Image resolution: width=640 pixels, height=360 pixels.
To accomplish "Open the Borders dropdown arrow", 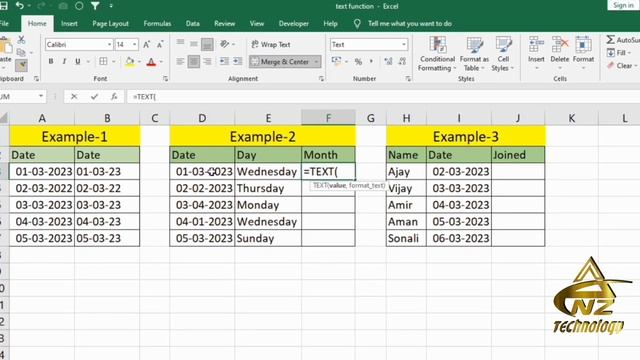I will click(x=113, y=62).
